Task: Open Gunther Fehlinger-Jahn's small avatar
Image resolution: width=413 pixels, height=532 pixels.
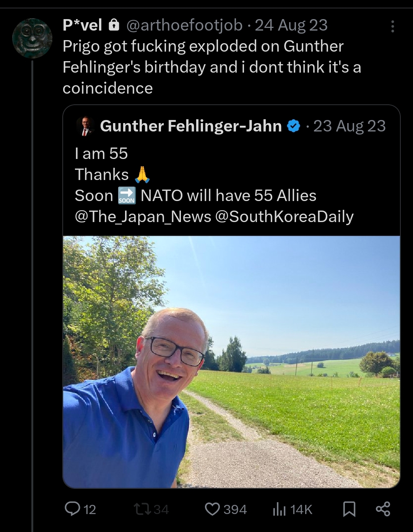Action: click(86, 126)
